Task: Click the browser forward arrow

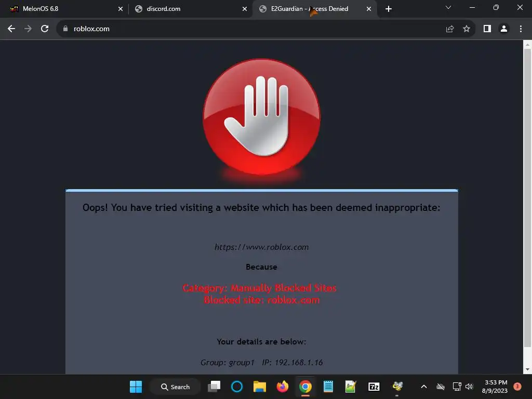Action: point(28,29)
